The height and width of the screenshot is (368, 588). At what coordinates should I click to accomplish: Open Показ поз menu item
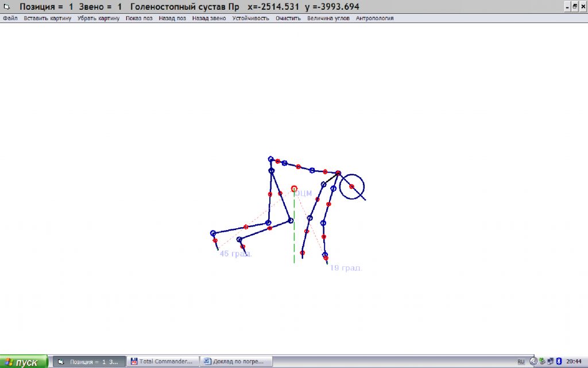(139, 18)
